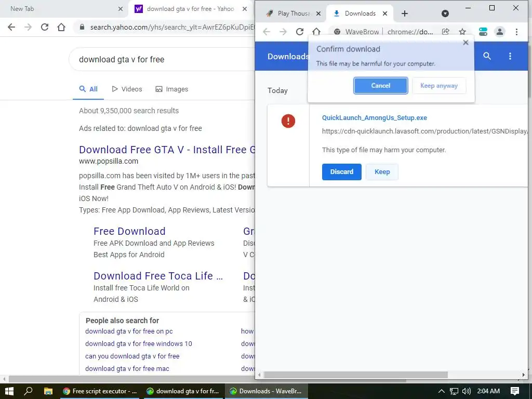Click Keep anyway in confirm dialog

coord(438,86)
